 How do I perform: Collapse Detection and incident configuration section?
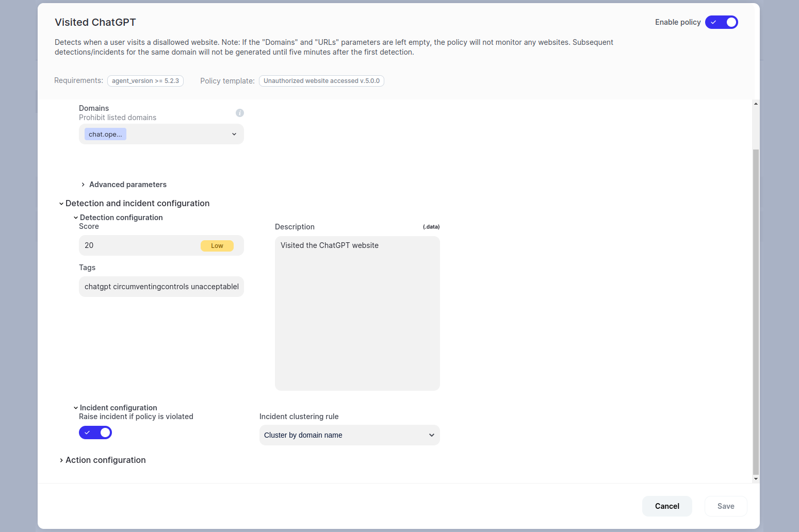coord(134,203)
